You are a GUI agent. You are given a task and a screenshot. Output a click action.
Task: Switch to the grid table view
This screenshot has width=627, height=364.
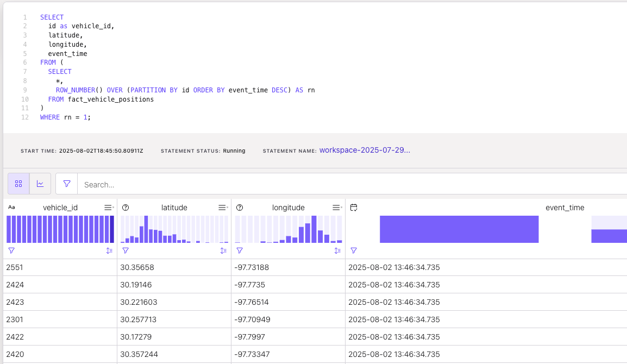tap(18, 184)
